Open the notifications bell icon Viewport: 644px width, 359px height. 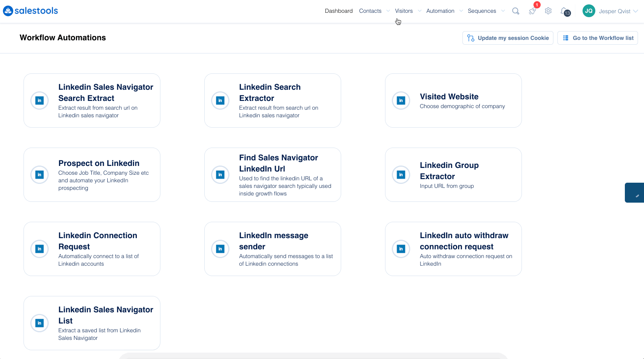pyautogui.click(x=564, y=11)
